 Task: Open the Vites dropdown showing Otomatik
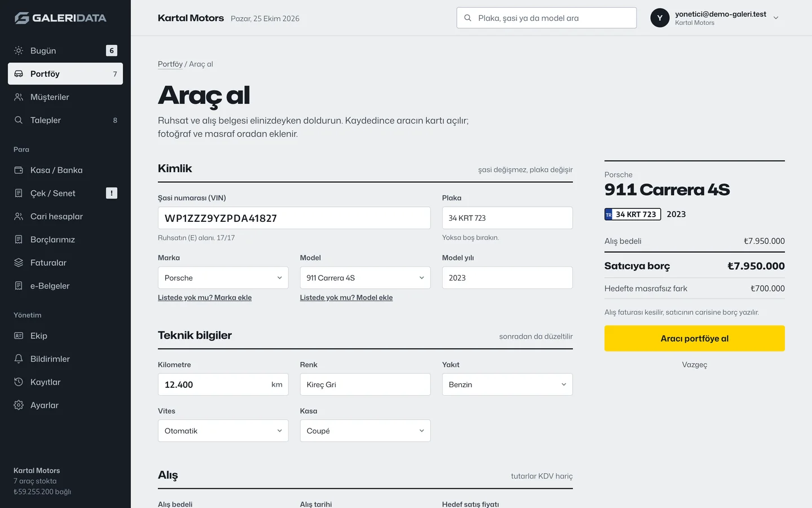[223, 431]
